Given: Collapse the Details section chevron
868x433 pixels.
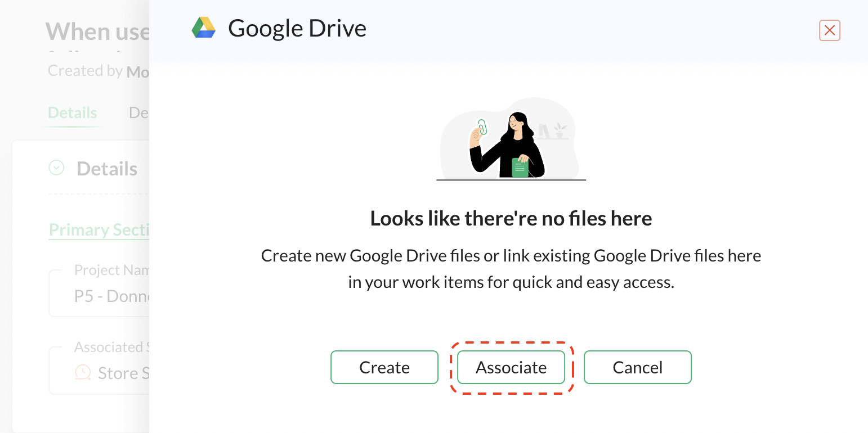Looking at the screenshot, I should (x=56, y=168).
